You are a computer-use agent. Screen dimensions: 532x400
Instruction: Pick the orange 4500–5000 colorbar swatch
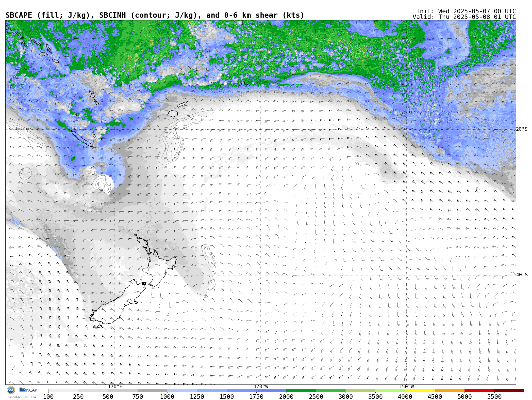tap(450, 391)
